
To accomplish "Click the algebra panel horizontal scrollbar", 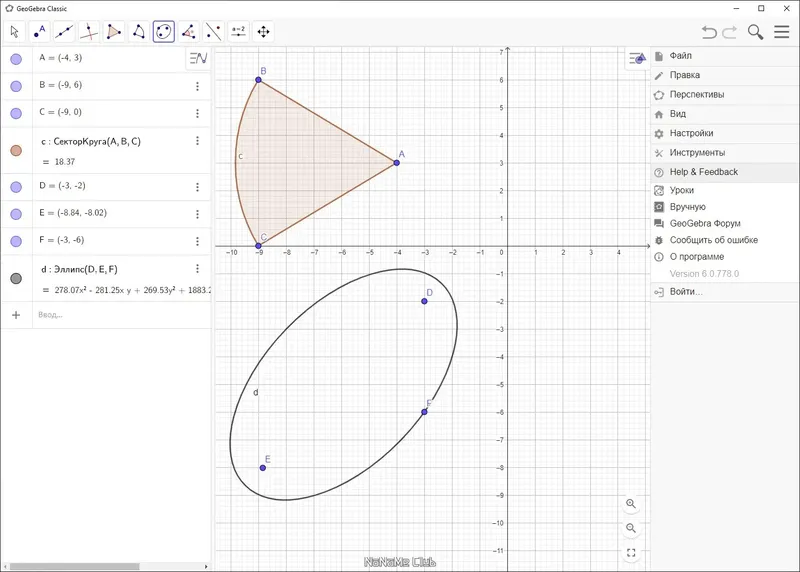I will click(74, 566).
